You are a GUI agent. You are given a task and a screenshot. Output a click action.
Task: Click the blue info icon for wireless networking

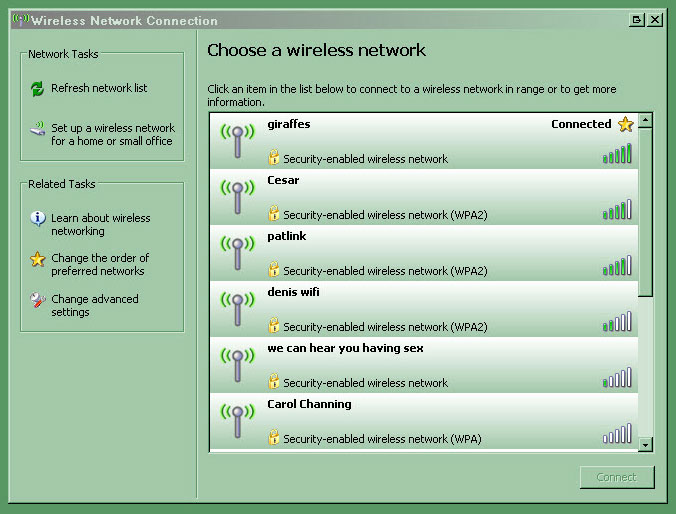pyautogui.click(x=38, y=219)
